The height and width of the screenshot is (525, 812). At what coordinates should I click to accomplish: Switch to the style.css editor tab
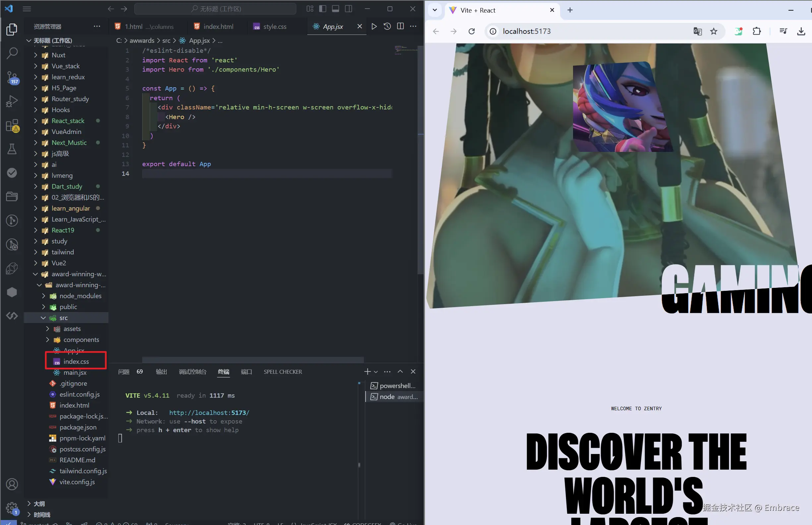(274, 27)
